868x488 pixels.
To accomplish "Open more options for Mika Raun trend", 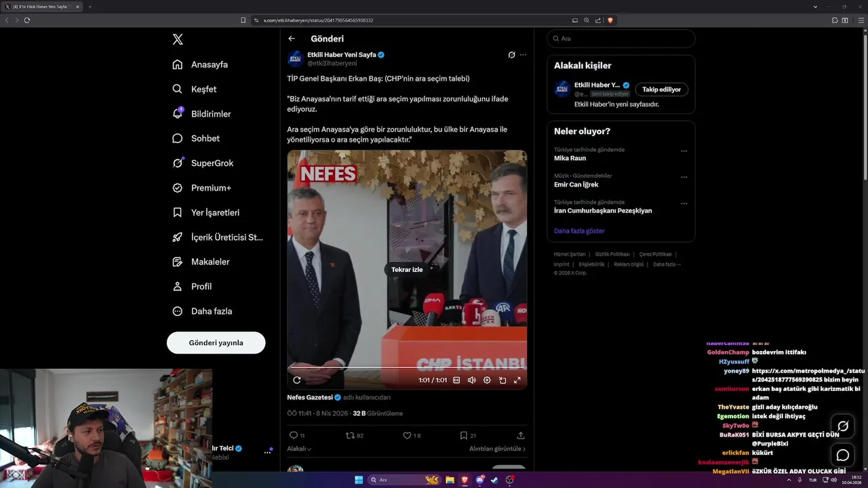I will pyautogui.click(x=684, y=151).
